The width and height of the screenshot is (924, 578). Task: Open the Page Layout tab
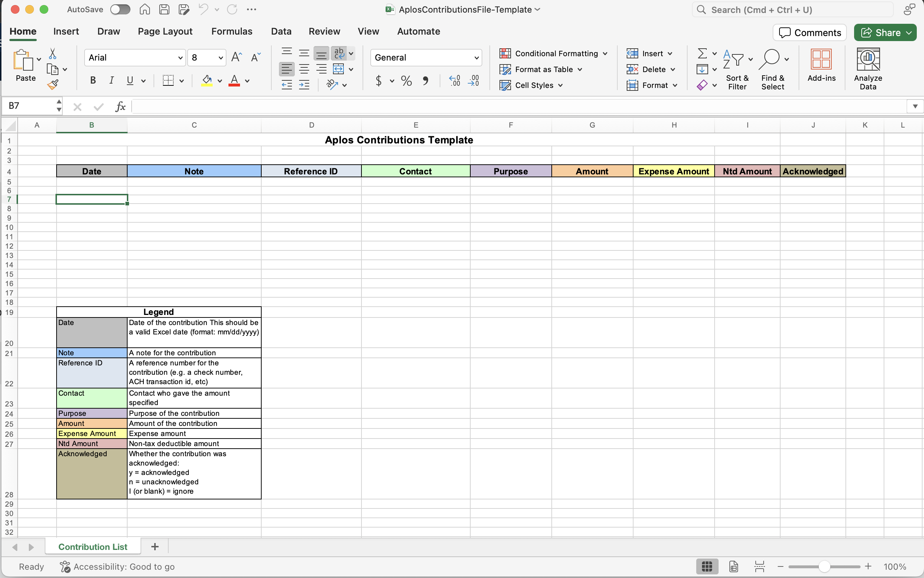(x=165, y=31)
